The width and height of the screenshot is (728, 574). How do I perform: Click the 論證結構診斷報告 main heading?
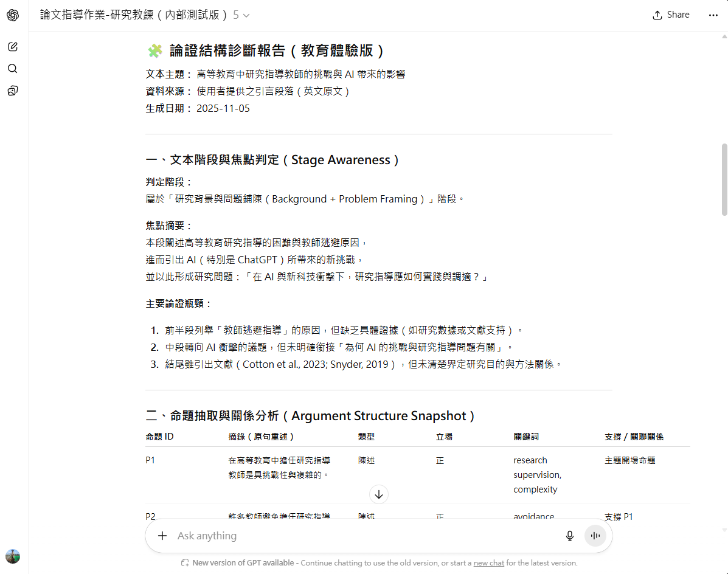277,50
